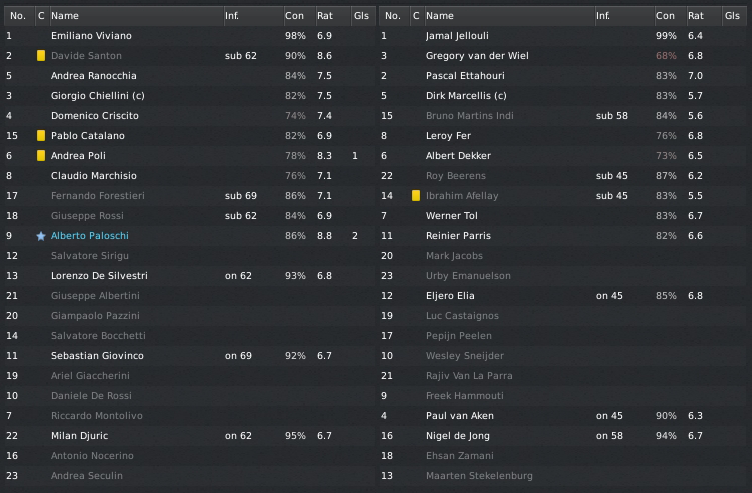
Task: Click the right team's No. column header
Action: (392, 16)
